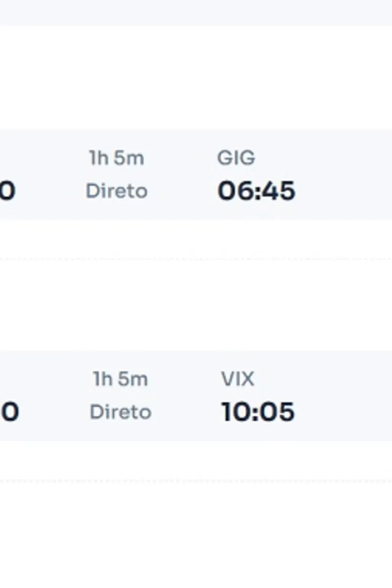Select the flight card arriving at VIX
Viewport: 392px width, 588px height.
click(196, 395)
